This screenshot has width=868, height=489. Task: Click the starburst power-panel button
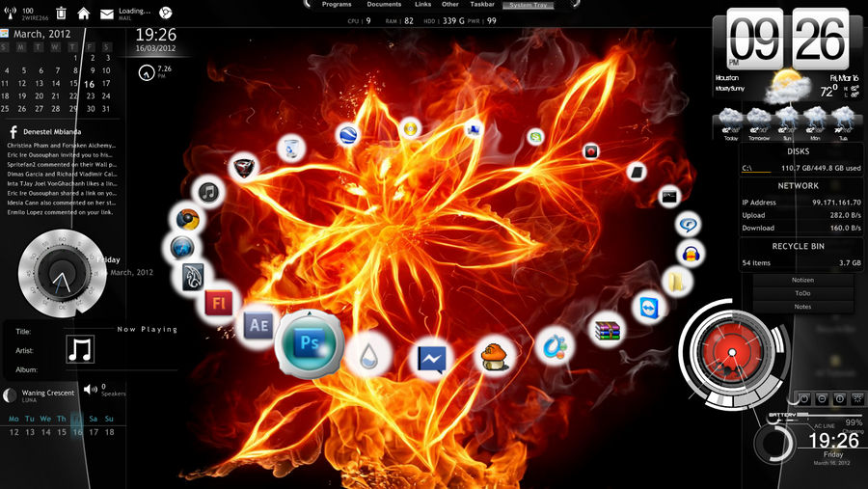pyautogui.click(x=857, y=398)
